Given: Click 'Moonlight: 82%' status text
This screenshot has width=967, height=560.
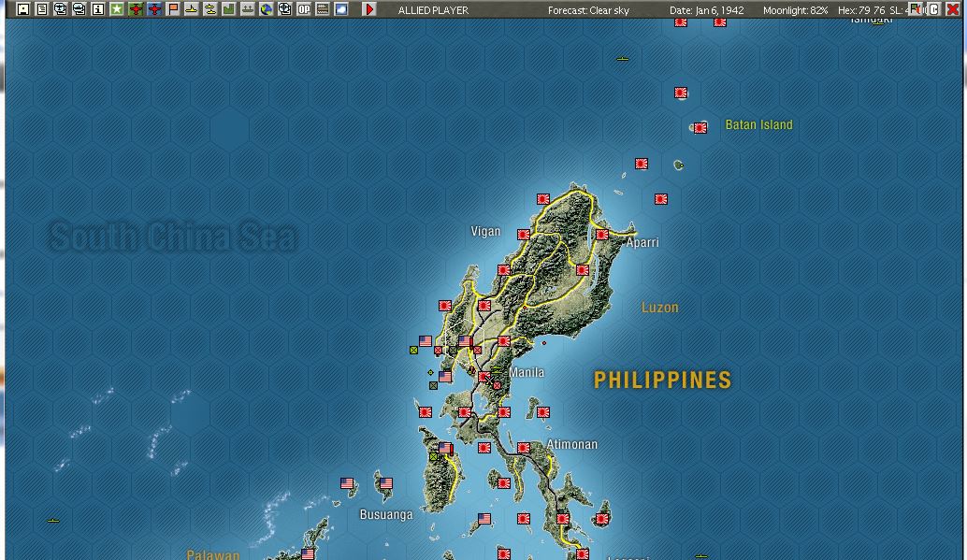Looking at the screenshot, I should (795, 10).
